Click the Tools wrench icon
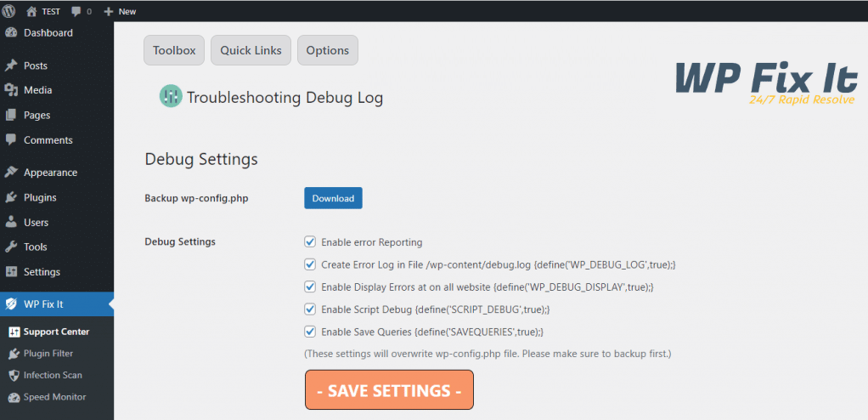This screenshot has height=420, width=868. (11, 247)
